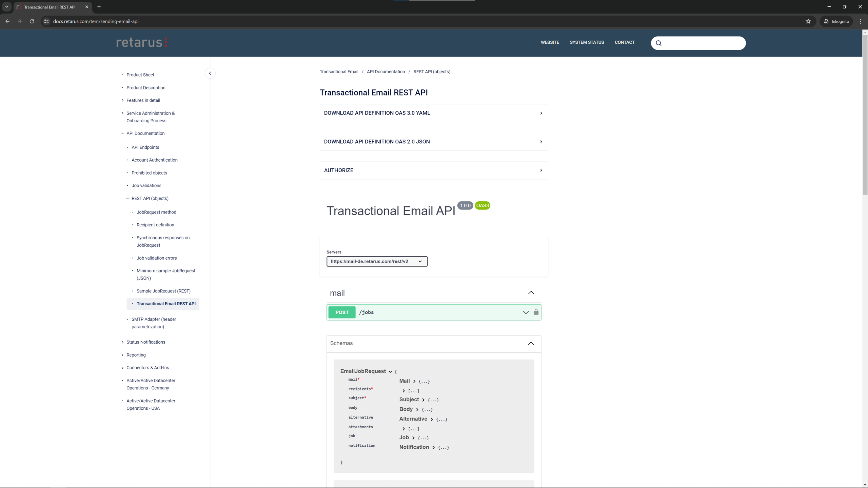Open API Endpoints page

point(145,147)
